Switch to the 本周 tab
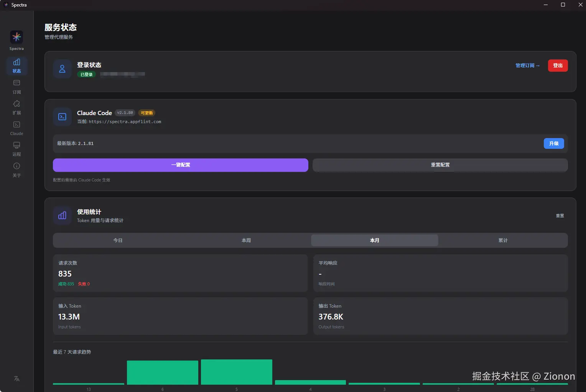Viewport: 586px width, 392px height. tap(246, 240)
